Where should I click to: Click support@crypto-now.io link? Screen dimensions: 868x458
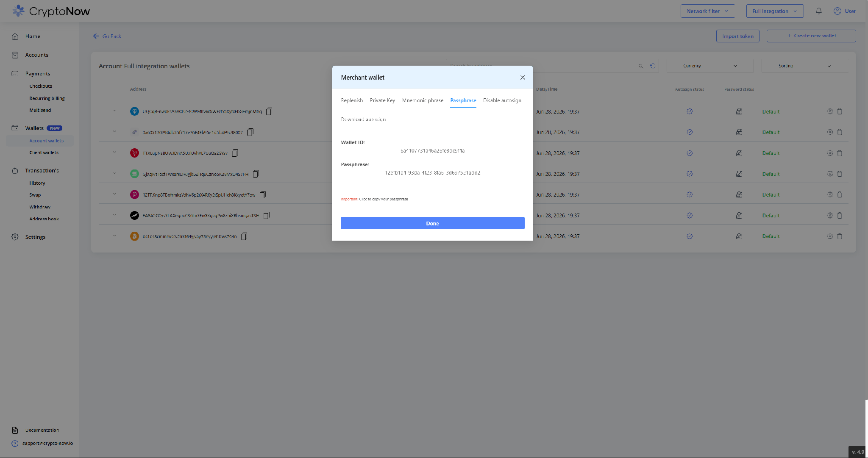[47, 444]
